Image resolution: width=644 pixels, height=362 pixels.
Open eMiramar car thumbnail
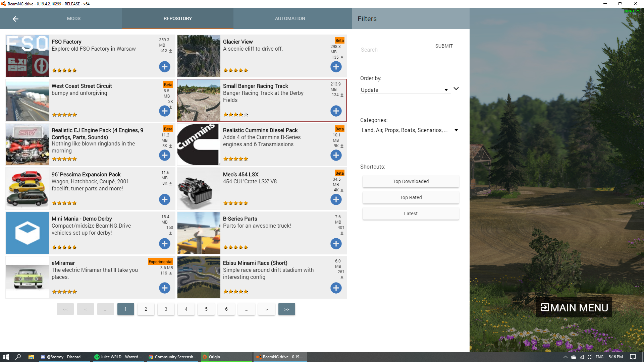(x=28, y=277)
